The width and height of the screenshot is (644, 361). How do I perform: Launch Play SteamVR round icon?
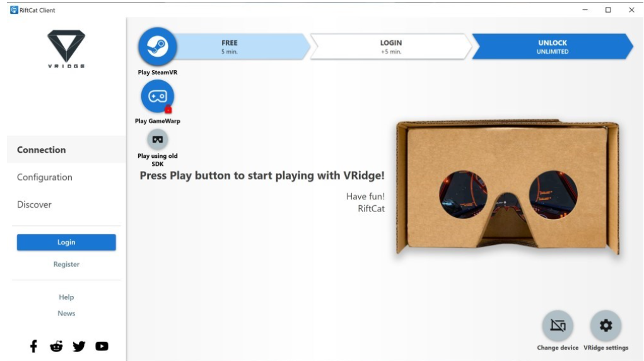click(157, 47)
